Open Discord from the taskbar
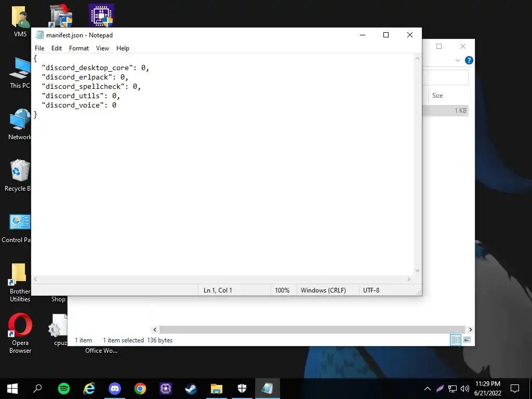 point(115,389)
